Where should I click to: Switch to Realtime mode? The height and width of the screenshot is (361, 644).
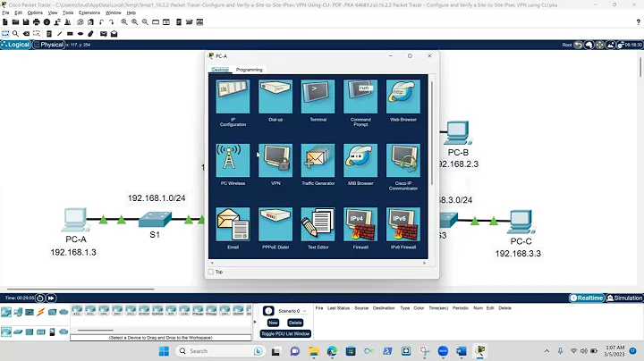point(587,298)
